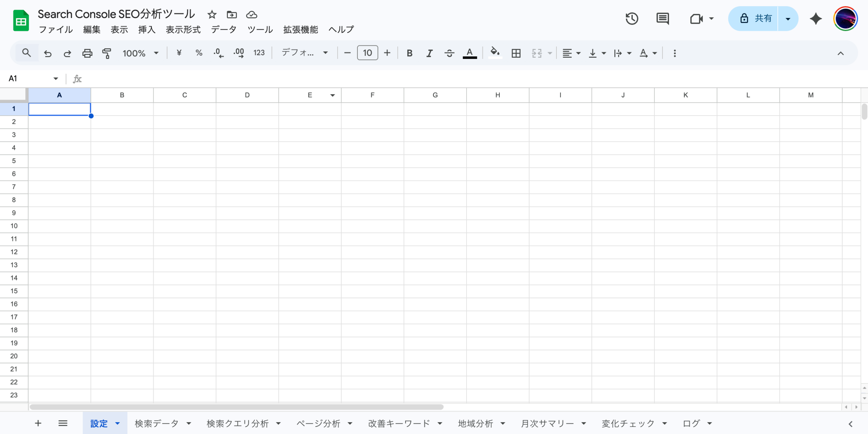Click the borders grid icon
Screen dimensions: 868x434
click(516, 53)
